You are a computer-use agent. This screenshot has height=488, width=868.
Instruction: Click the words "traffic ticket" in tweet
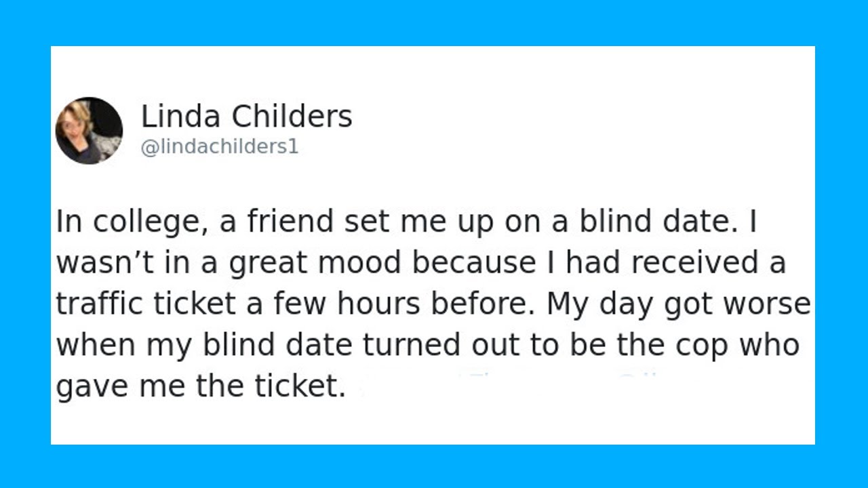[145, 304]
